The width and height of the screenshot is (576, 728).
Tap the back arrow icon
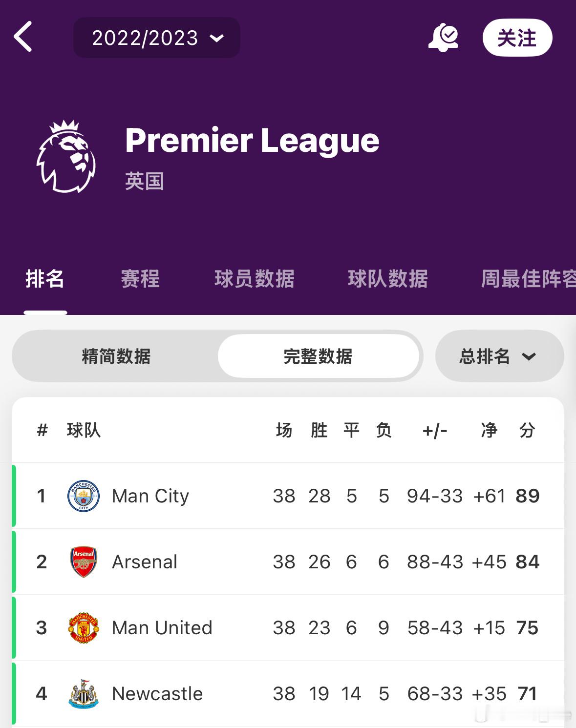[x=23, y=37]
